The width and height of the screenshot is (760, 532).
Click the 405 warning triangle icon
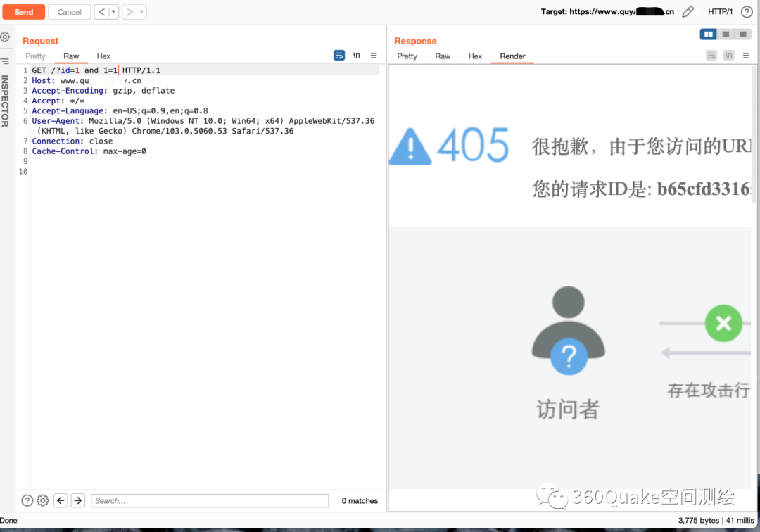click(410, 146)
